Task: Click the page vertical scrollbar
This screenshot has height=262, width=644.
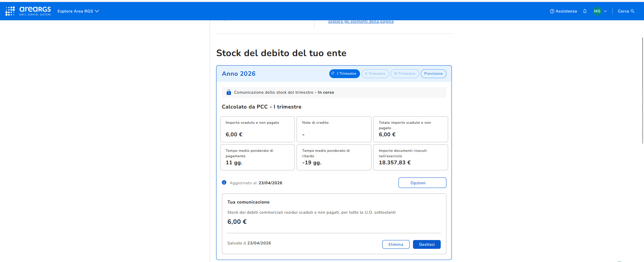Action: [643, 90]
